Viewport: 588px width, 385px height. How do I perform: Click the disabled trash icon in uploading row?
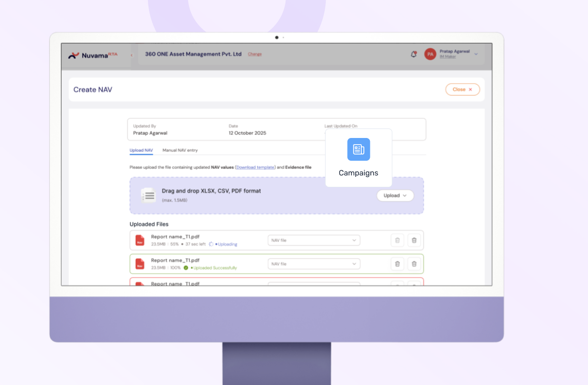pos(397,240)
